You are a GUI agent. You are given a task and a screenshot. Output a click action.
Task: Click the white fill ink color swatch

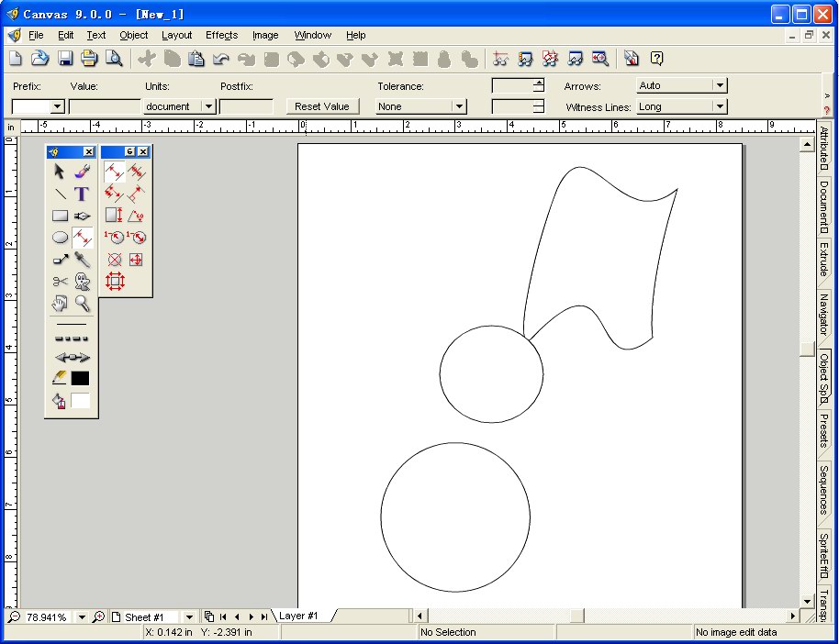[x=80, y=400]
